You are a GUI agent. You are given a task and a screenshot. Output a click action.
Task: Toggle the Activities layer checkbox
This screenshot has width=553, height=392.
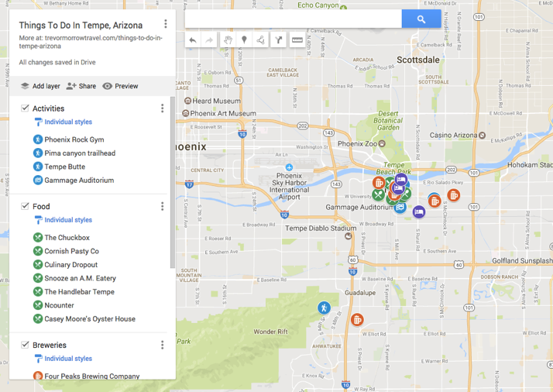25,108
